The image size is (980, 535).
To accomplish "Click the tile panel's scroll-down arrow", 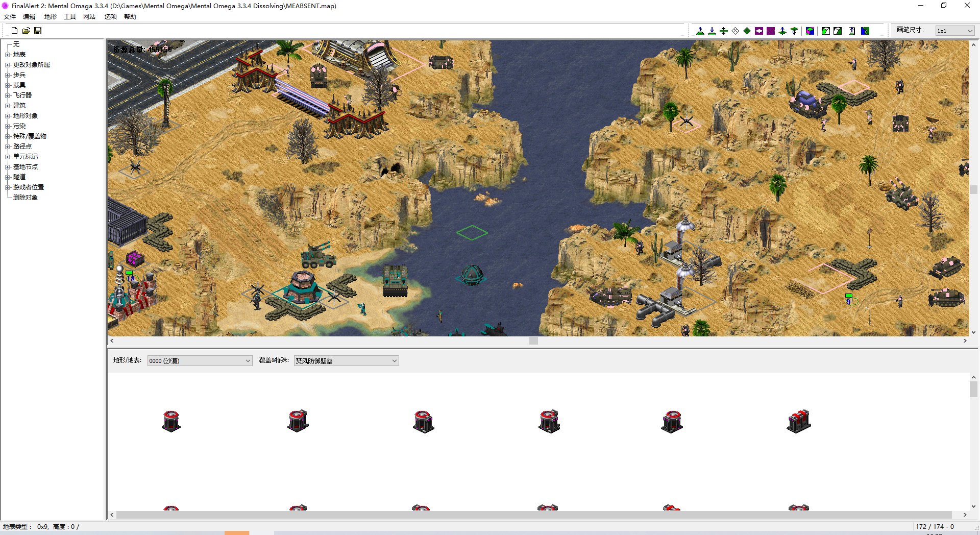I will tap(973, 506).
